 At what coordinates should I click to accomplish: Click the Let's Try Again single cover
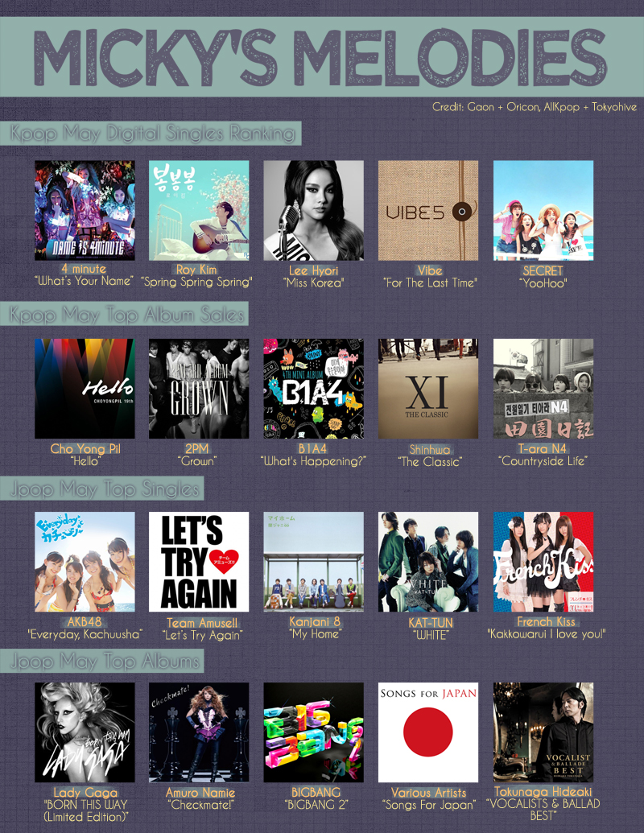click(199, 562)
